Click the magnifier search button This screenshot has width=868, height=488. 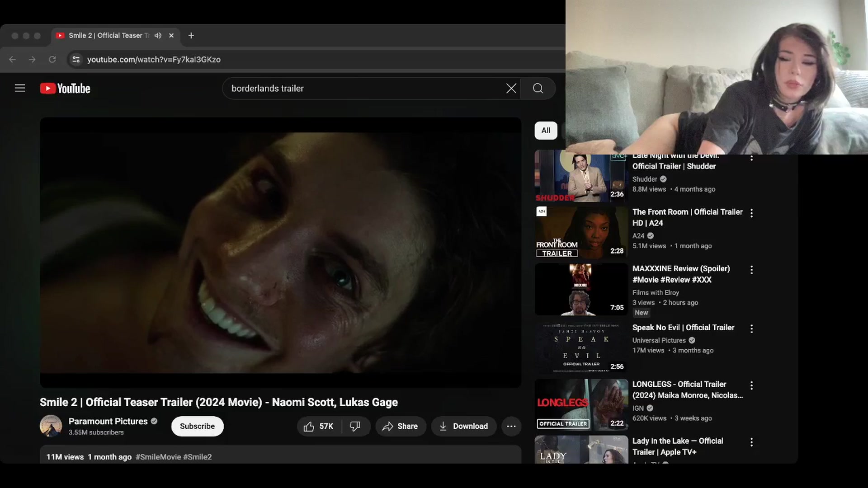click(x=538, y=89)
